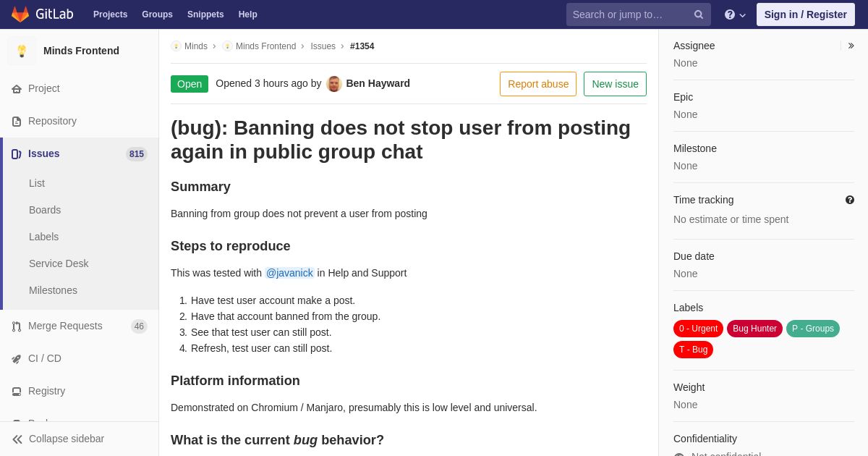The image size is (868, 456).
Task: Open the Service Desk sub-item
Action: click(x=59, y=263)
